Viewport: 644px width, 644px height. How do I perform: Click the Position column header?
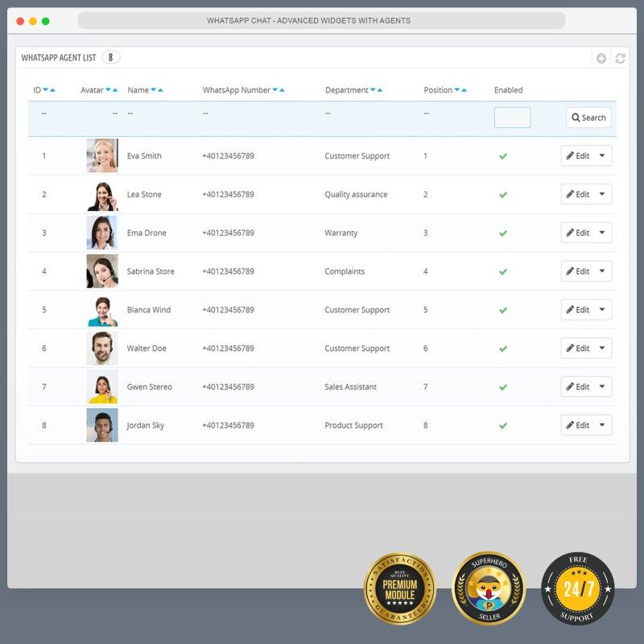click(438, 90)
